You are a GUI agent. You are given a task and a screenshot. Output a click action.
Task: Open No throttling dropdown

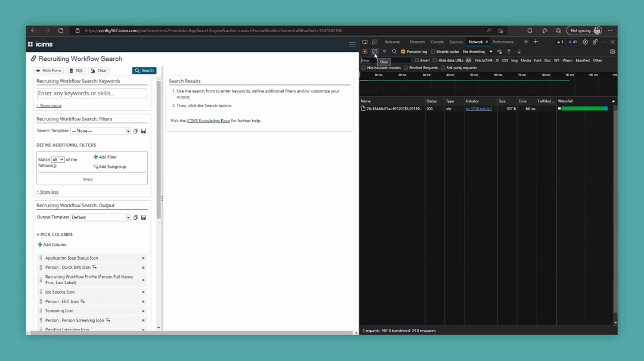pyautogui.click(x=478, y=52)
